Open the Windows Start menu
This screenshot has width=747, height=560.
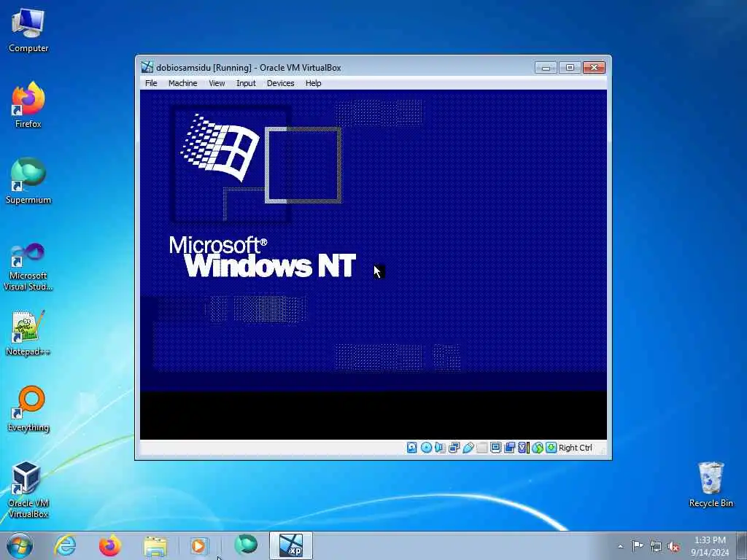(20, 545)
